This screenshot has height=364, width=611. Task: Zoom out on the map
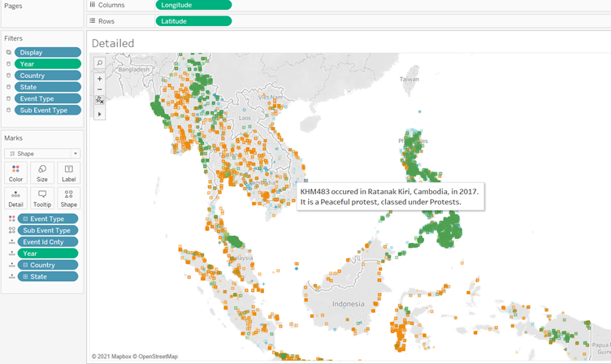pyautogui.click(x=99, y=89)
